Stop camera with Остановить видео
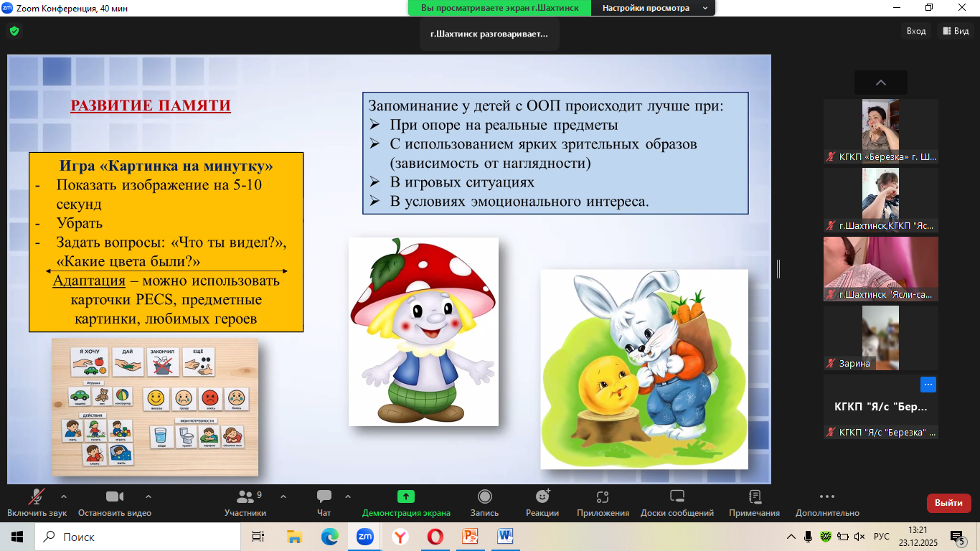980x551 pixels. click(115, 497)
